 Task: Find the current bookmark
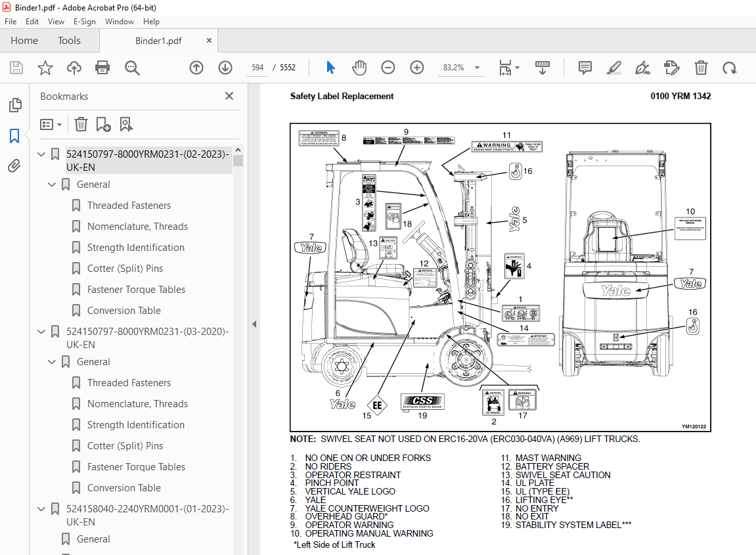tap(126, 124)
